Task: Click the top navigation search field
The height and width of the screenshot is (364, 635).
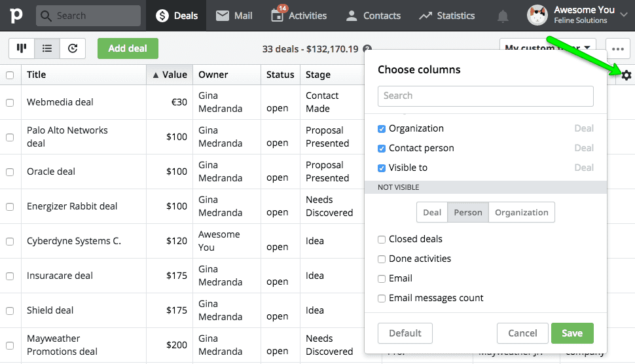Action: [88, 16]
